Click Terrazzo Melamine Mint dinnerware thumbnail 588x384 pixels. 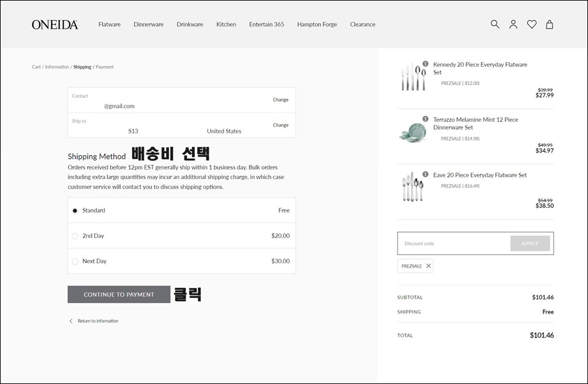[413, 132]
